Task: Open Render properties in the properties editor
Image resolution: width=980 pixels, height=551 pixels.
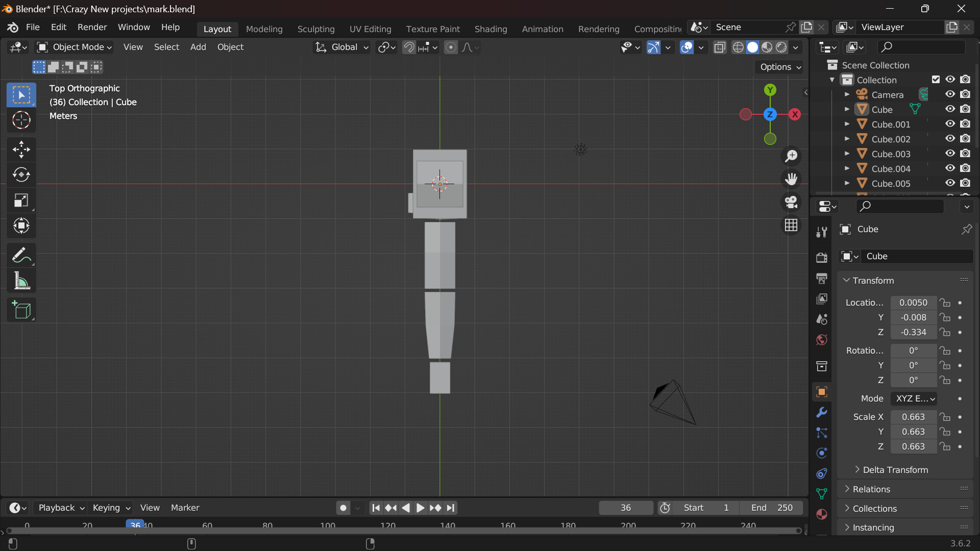Action: coord(822,258)
